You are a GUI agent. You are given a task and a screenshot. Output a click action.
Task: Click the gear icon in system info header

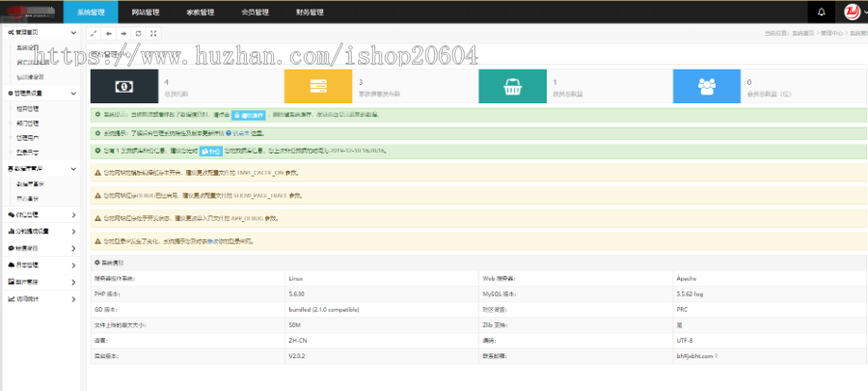97,263
